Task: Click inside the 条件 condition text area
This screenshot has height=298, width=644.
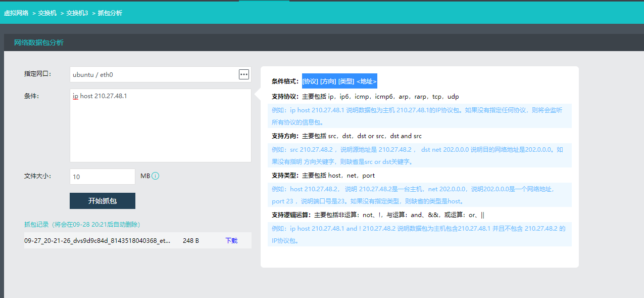Action: (152, 121)
